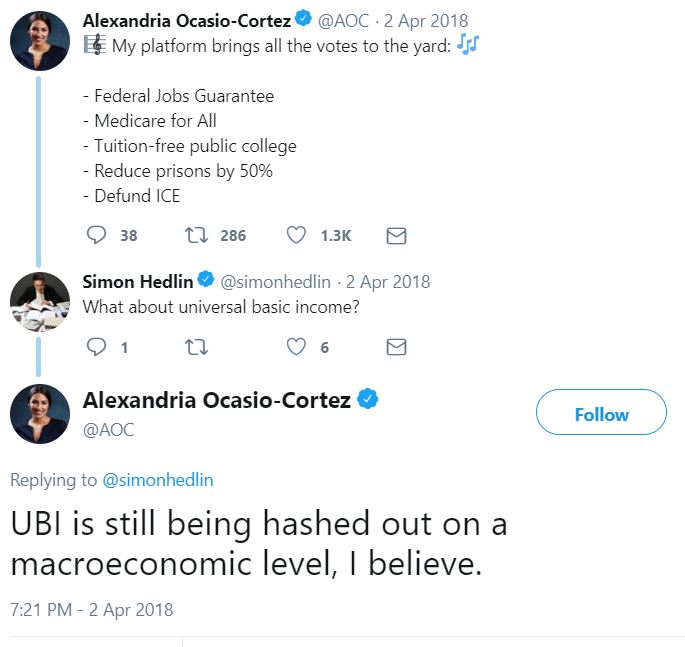Open the 2 Apr 2018 date on platform tweet

click(426, 21)
